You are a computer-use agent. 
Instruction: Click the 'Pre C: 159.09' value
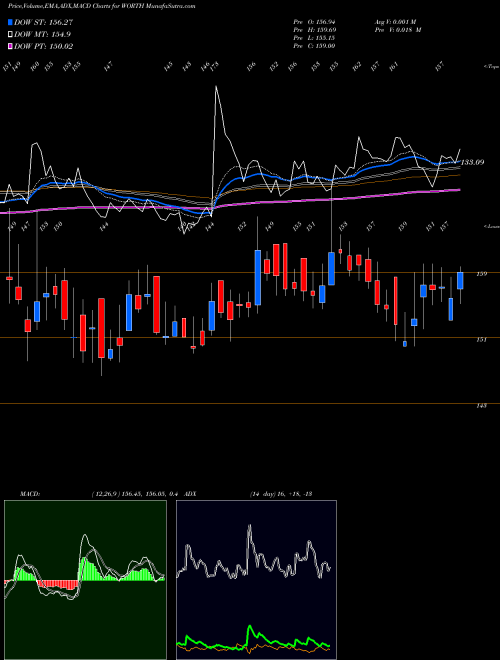point(314,46)
